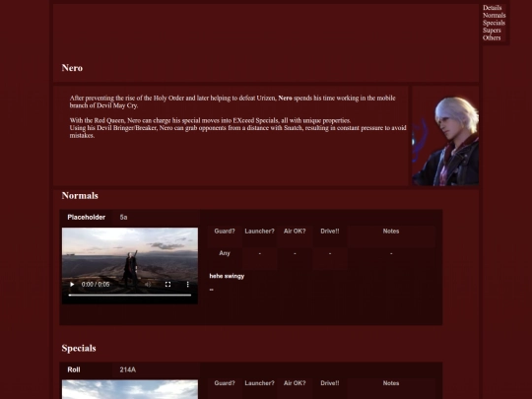Click Notes header in Roll table

391,383
